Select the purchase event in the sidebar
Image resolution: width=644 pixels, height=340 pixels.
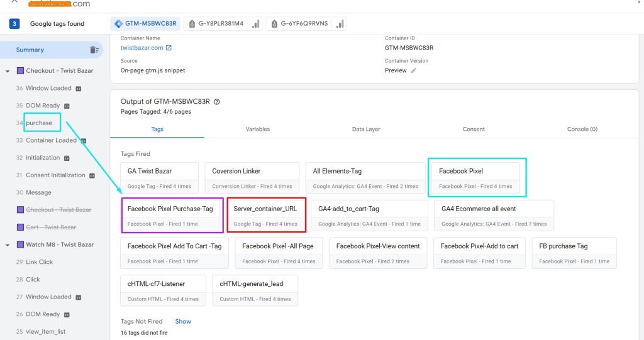pyautogui.click(x=39, y=123)
